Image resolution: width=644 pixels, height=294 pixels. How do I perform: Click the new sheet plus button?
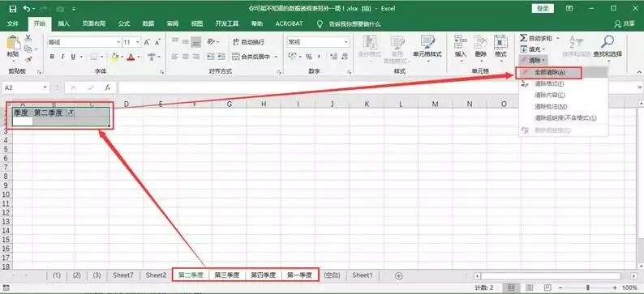coord(398,276)
